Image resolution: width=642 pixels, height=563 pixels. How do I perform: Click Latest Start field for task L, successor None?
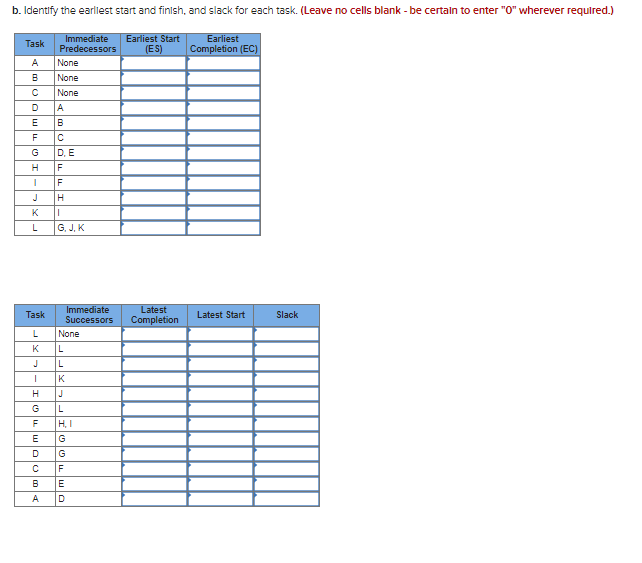click(221, 334)
